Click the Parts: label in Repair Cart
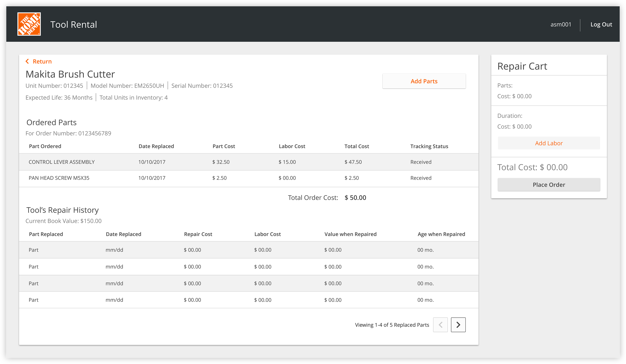The width and height of the screenshot is (626, 364). click(505, 85)
